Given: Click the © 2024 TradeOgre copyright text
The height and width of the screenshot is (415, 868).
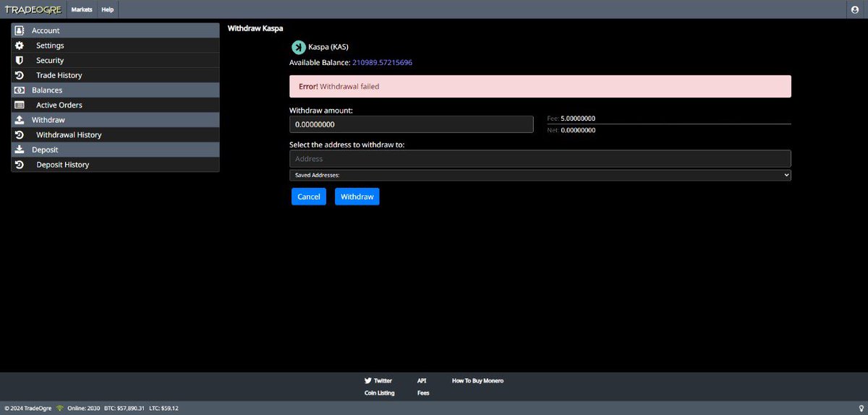Looking at the screenshot, I should point(27,408).
